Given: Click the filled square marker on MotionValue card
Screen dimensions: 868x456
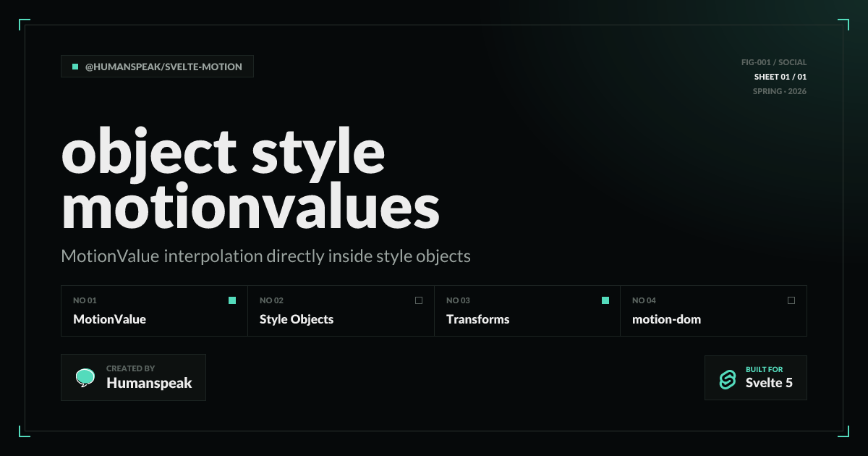Looking at the screenshot, I should point(232,300).
